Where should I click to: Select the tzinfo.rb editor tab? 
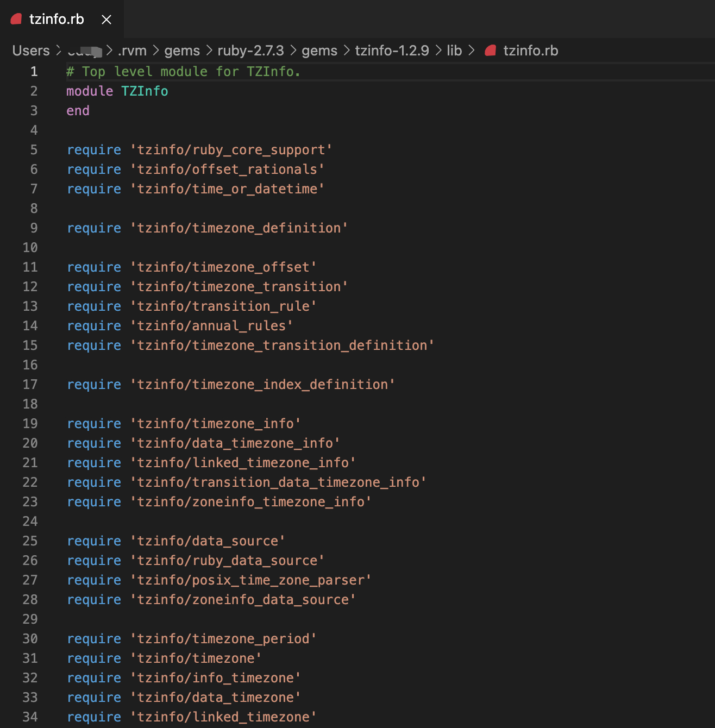coord(61,19)
